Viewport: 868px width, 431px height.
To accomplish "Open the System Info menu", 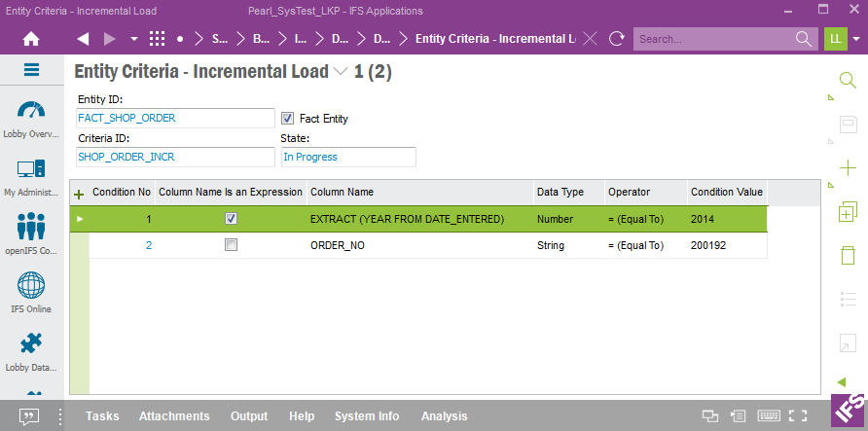I will pos(367,416).
